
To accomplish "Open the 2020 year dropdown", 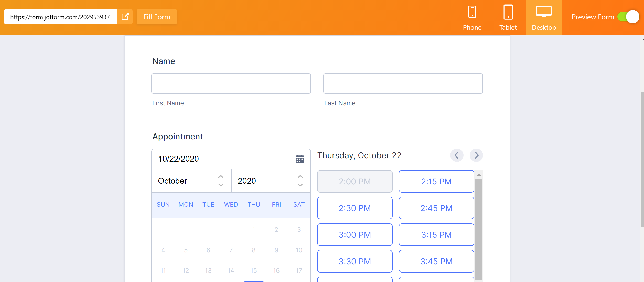I will tap(271, 181).
